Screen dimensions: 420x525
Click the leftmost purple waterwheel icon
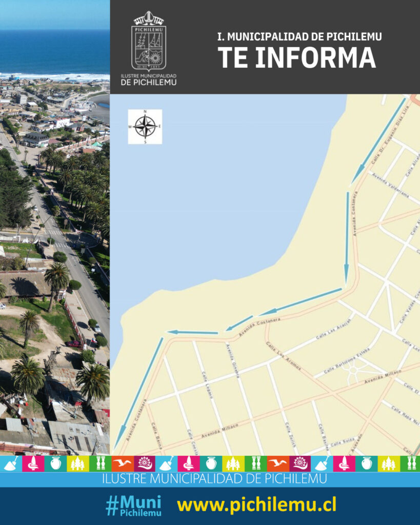pyautogui.click(x=145, y=463)
